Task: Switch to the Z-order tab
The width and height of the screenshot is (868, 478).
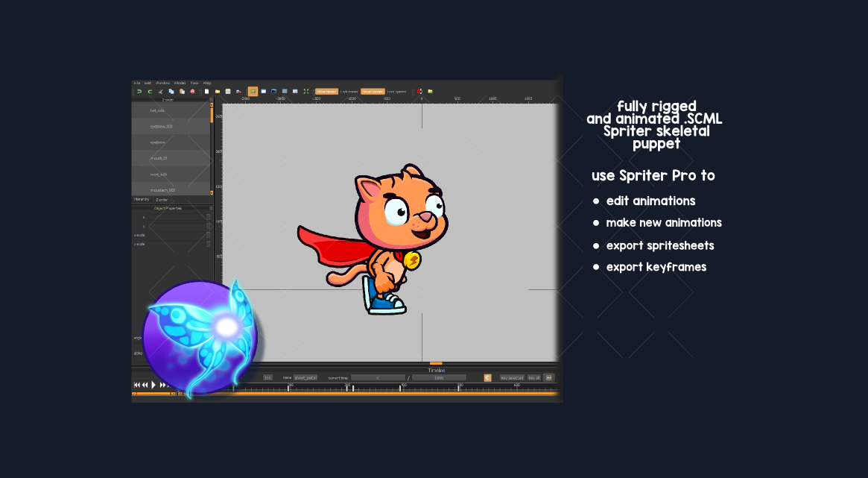Action: coord(162,199)
